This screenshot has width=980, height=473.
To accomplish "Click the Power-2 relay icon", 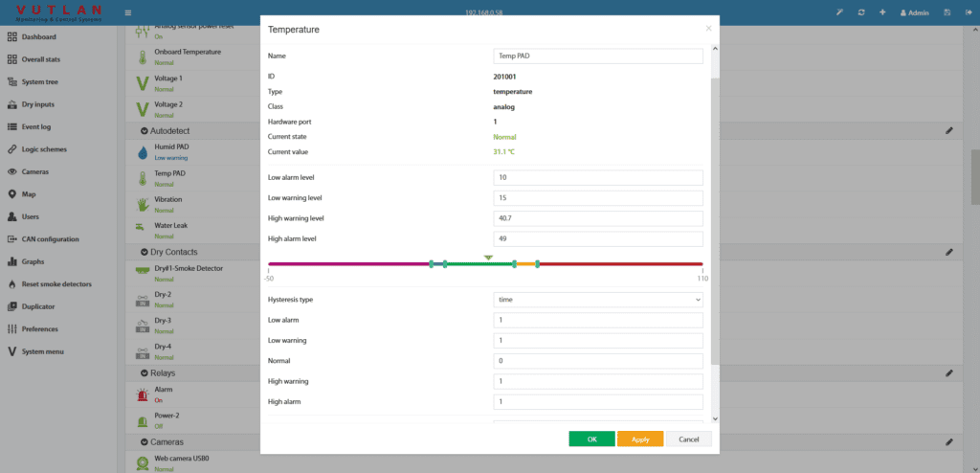I will [143, 420].
